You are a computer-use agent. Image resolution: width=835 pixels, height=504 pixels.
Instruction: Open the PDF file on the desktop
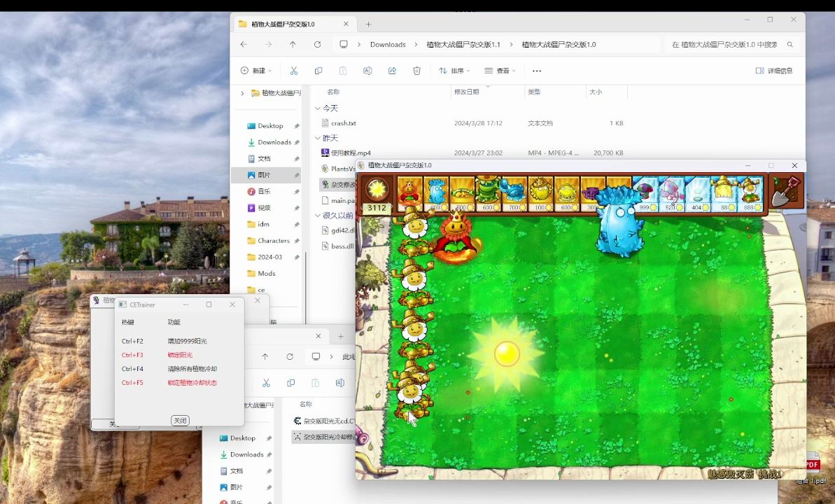(812, 468)
